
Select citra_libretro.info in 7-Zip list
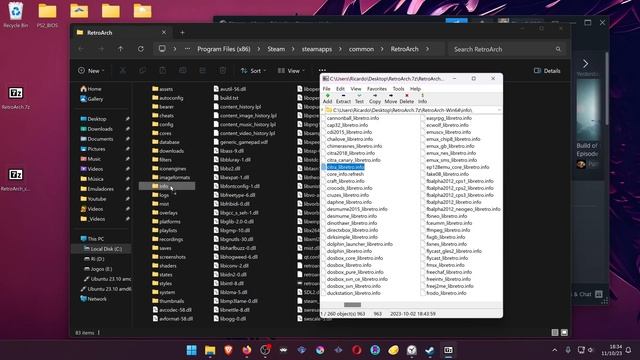[x=345, y=167]
